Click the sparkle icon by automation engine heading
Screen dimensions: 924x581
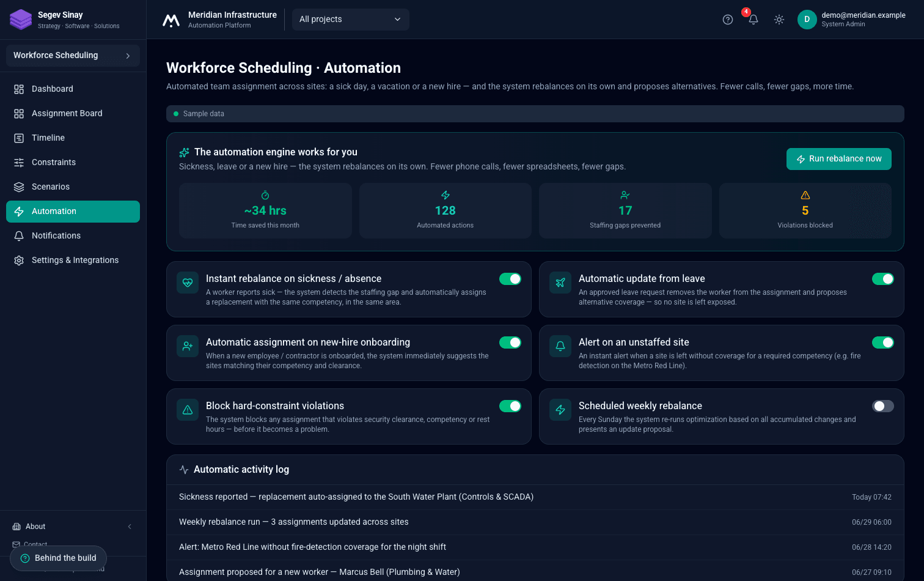pyautogui.click(x=184, y=152)
